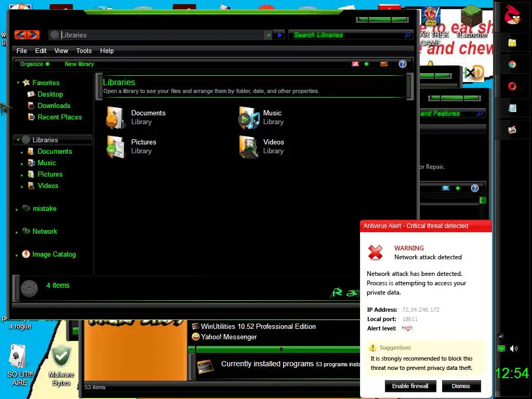Select Pictures in the navigation tree
This screenshot has width=532, height=399.
coord(50,175)
